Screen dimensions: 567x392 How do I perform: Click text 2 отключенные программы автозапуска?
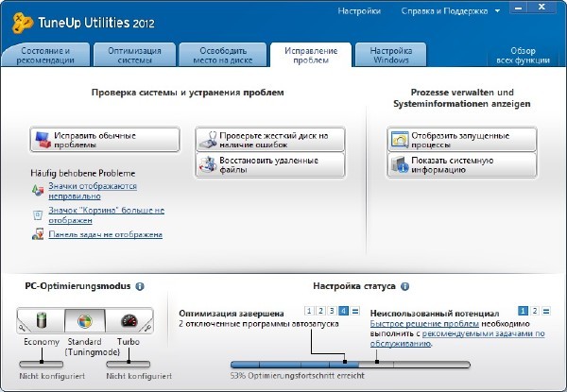point(259,324)
